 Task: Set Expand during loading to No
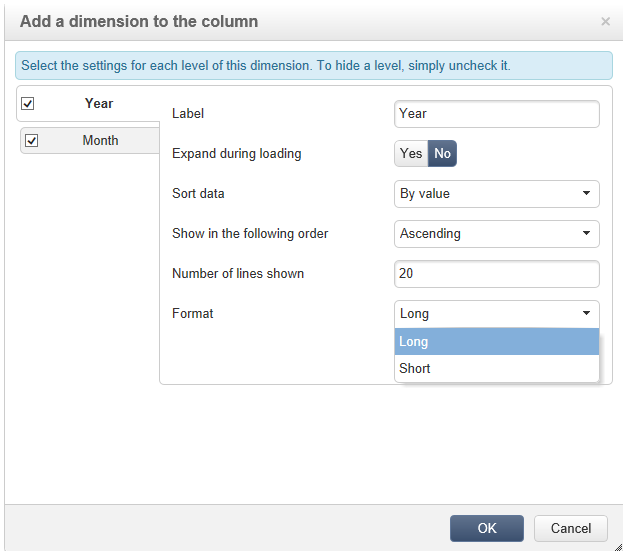point(442,154)
